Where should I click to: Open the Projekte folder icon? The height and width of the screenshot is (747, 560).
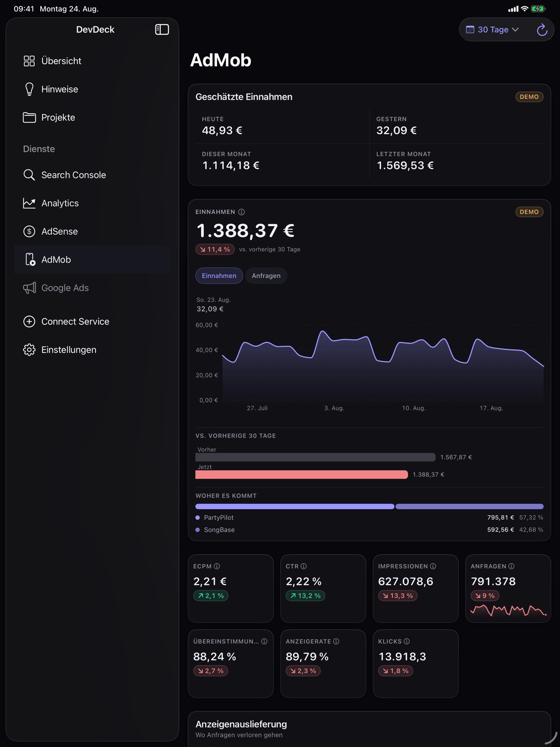[29, 117]
